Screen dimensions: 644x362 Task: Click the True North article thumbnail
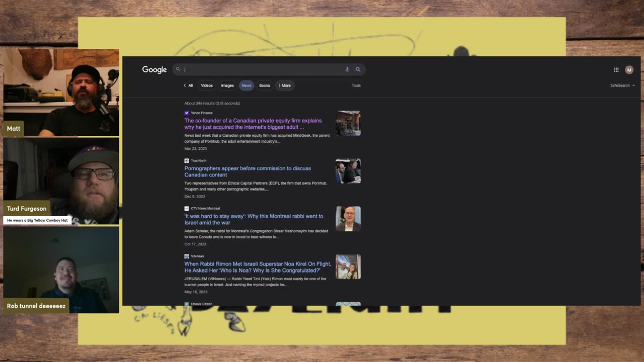(348, 171)
